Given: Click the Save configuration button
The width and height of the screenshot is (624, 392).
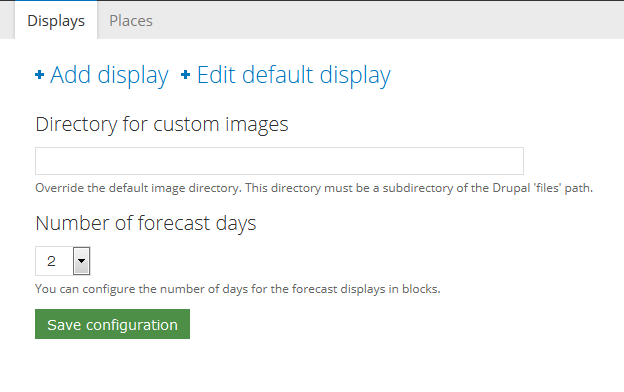Looking at the screenshot, I should point(112,324).
